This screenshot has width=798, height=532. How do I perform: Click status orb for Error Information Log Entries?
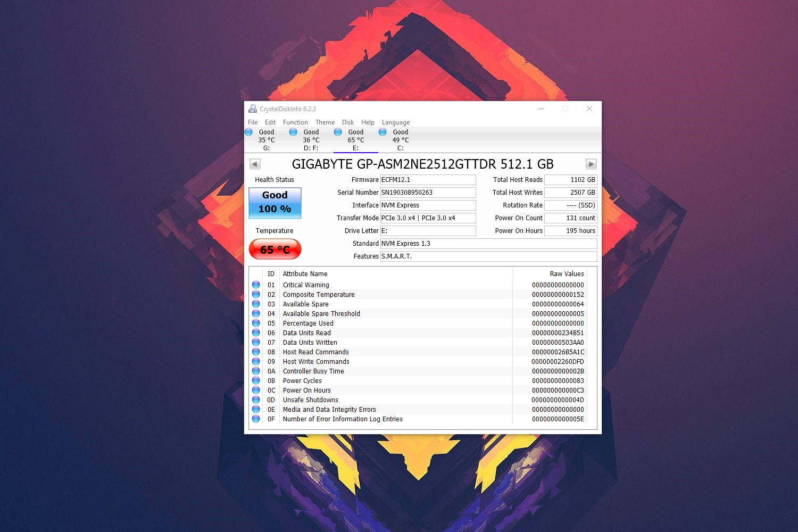click(256, 419)
